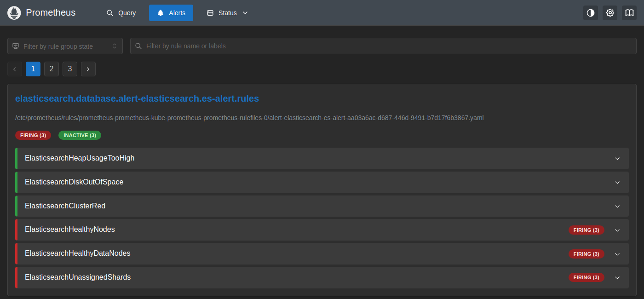Image resolution: width=644 pixels, height=299 pixels.
Task: Click the ElasticsearchHealthyDataNodes rule name
Action: click(78, 253)
